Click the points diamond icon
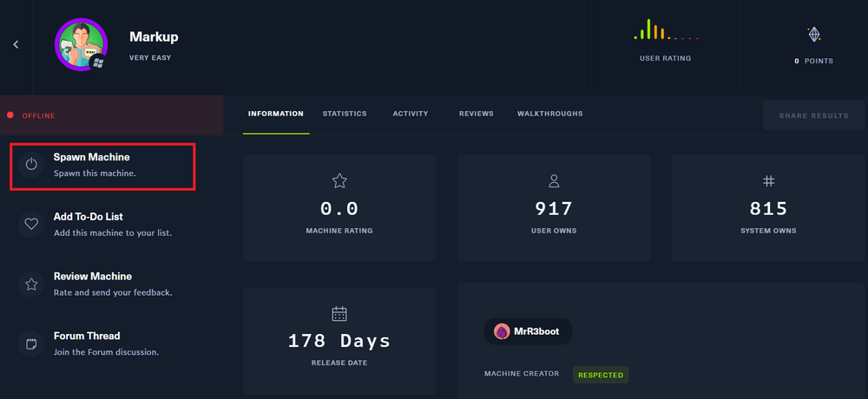Image resolution: width=868 pixels, height=399 pixels. pos(813,35)
